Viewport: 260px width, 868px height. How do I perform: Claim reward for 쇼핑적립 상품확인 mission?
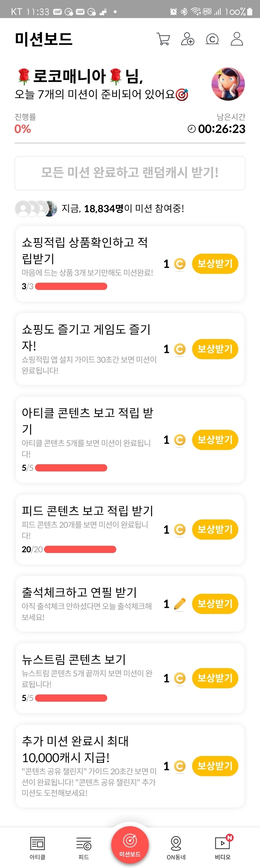tap(215, 264)
